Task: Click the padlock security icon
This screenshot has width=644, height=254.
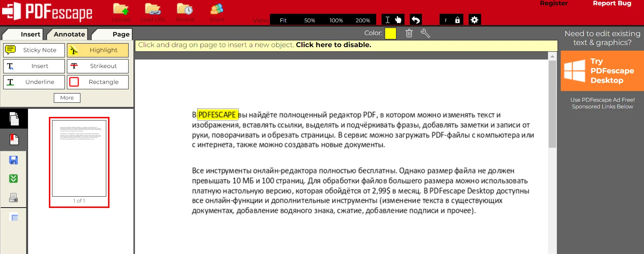Action: (457, 20)
